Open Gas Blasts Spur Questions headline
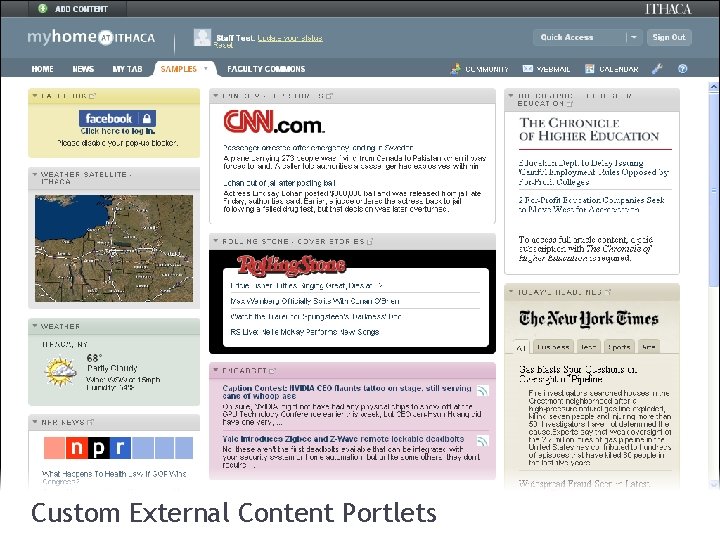 [x=578, y=374]
